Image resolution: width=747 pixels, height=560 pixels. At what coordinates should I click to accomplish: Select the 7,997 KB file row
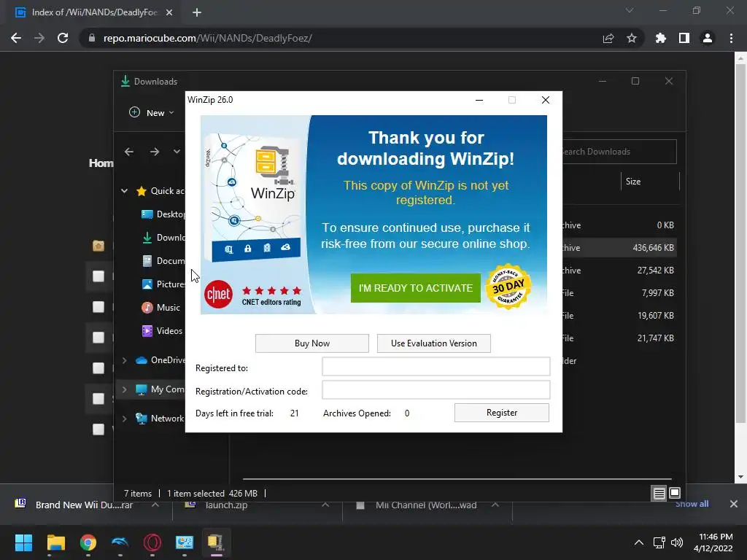[619, 293]
